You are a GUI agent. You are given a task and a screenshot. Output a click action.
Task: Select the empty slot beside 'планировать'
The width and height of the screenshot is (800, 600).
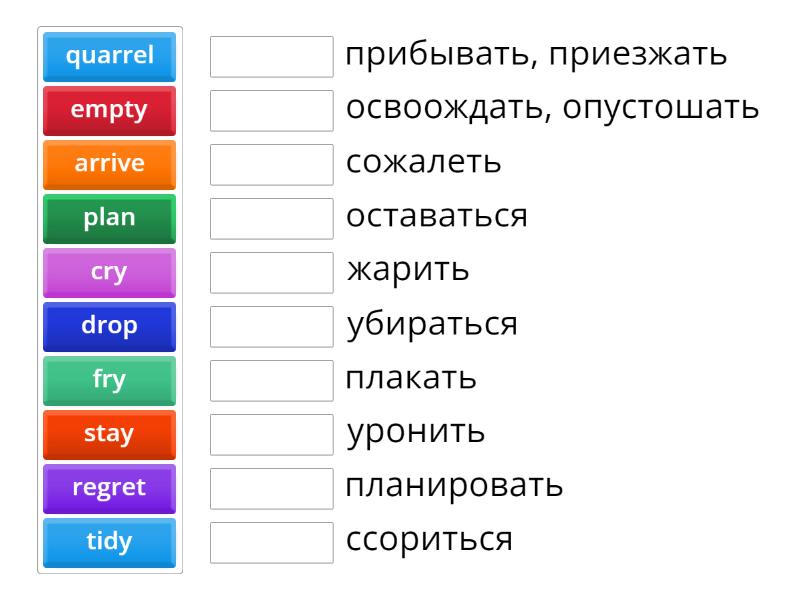click(x=272, y=489)
